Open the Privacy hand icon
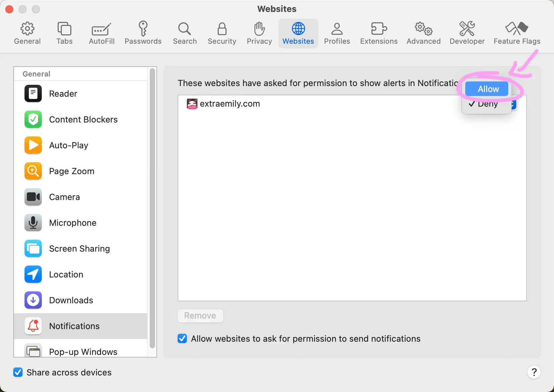Screen dimensions: 554x392 [x=259, y=29]
